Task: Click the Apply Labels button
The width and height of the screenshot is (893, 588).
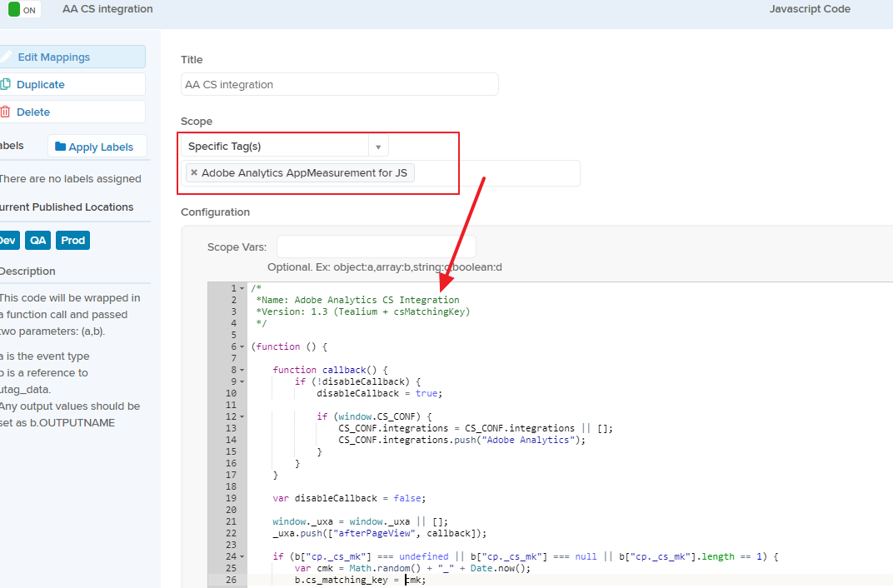Action: (x=97, y=147)
